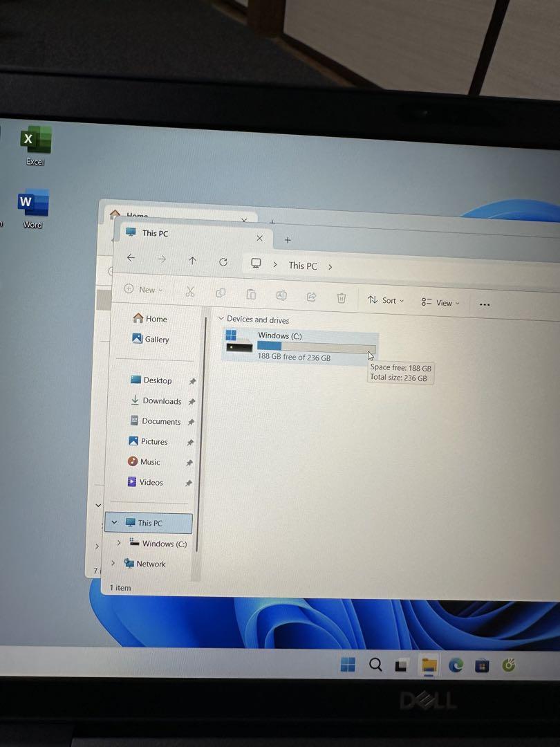
Task: Open the Windows Start menu
Action: pos(348,664)
